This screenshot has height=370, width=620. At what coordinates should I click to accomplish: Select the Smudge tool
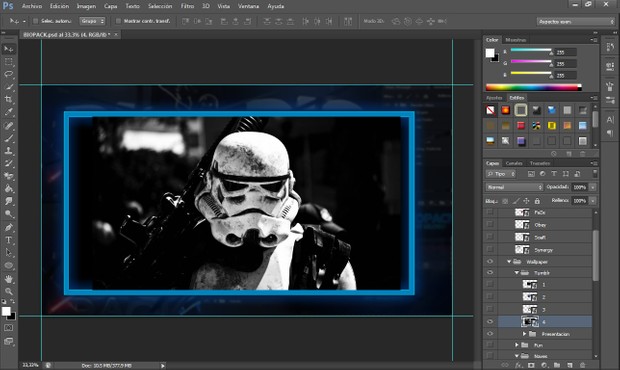point(8,202)
